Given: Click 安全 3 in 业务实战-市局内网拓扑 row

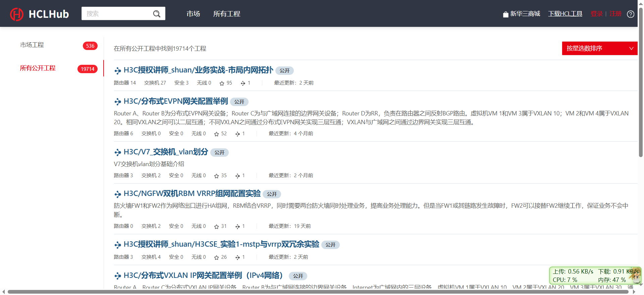Looking at the screenshot, I should (181, 83).
